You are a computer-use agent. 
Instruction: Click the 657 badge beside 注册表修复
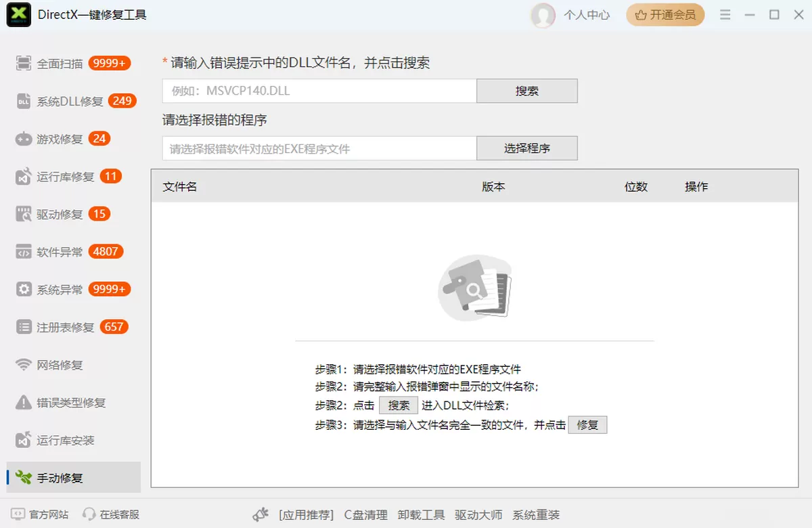point(114,327)
